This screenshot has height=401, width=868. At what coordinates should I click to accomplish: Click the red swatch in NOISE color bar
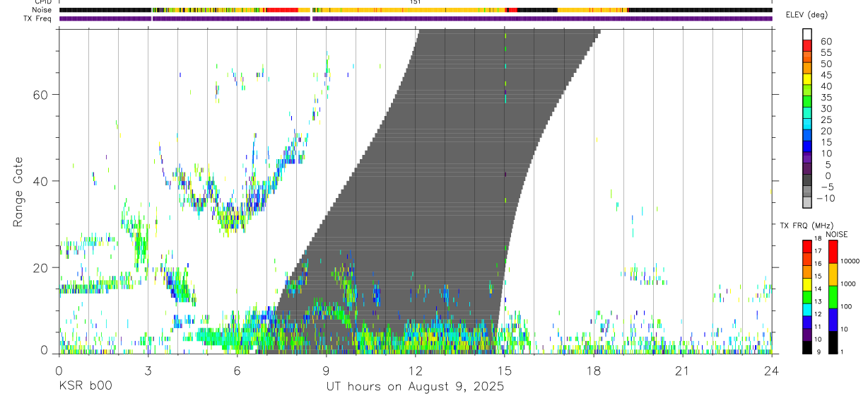coord(833,252)
